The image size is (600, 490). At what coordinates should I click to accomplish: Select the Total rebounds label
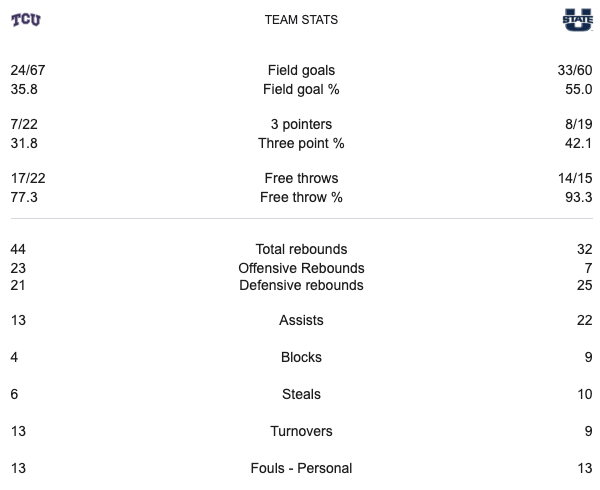click(301, 249)
